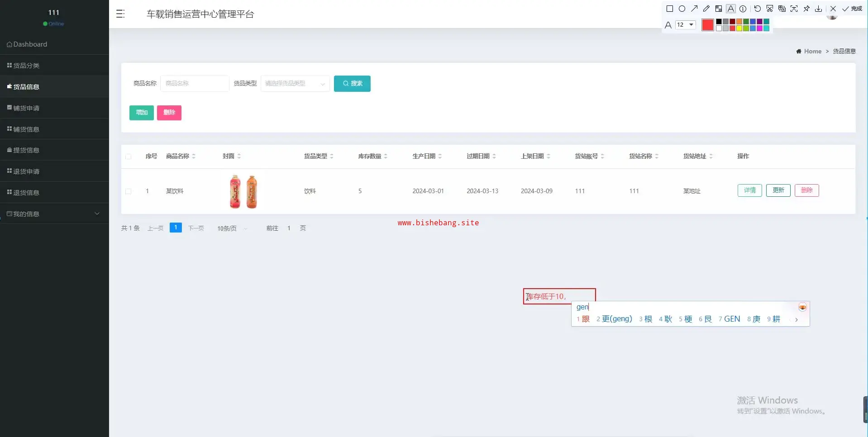
Task: Click the text recognition icon
Action: (x=794, y=9)
